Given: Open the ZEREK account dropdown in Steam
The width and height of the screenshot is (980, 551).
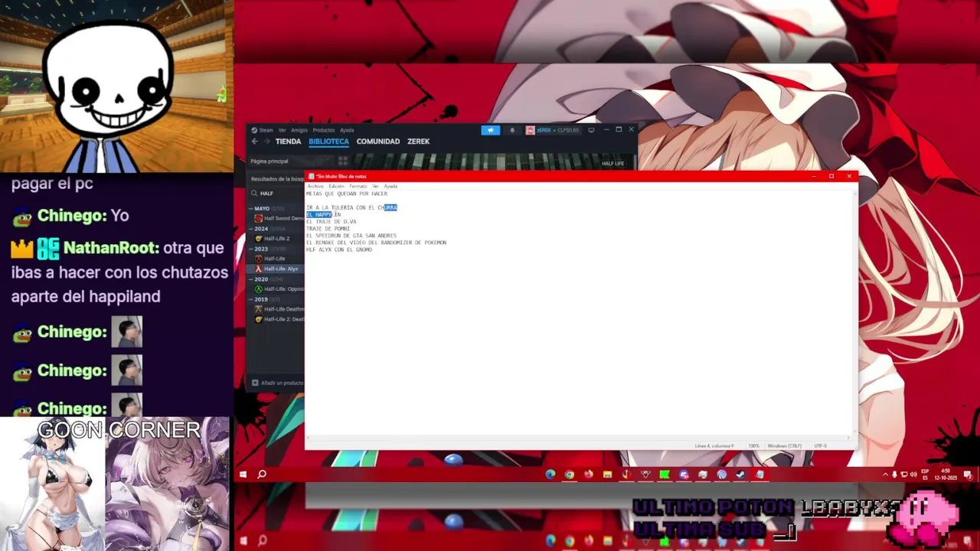Looking at the screenshot, I should click(x=553, y=130).
